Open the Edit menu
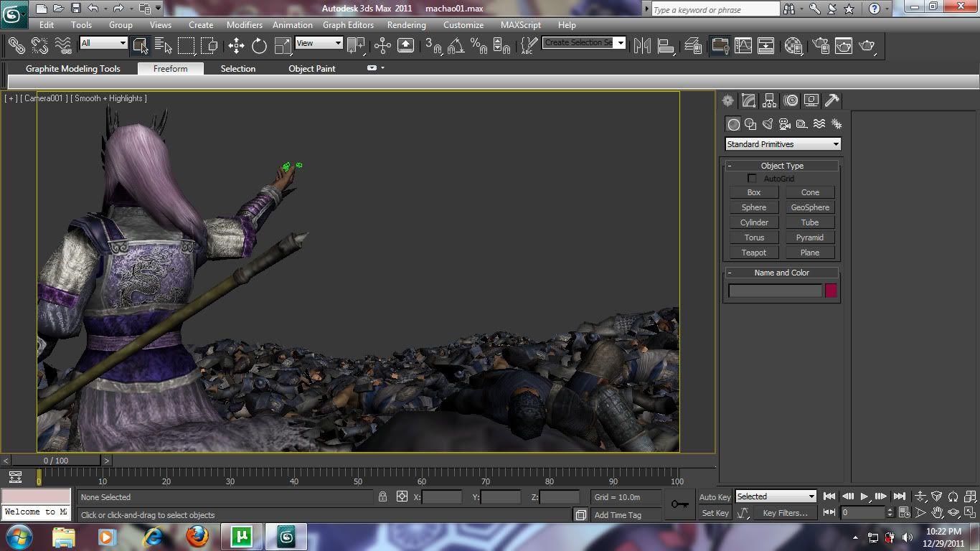This screenshot has height=551, width=980. pos(47,25)
